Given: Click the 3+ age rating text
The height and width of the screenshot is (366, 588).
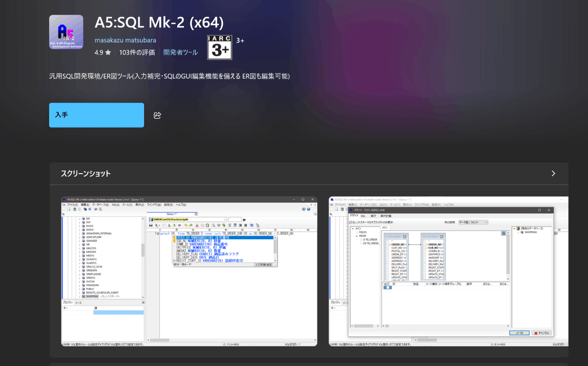Looking at the screenshot, I should tap(240, 41).
